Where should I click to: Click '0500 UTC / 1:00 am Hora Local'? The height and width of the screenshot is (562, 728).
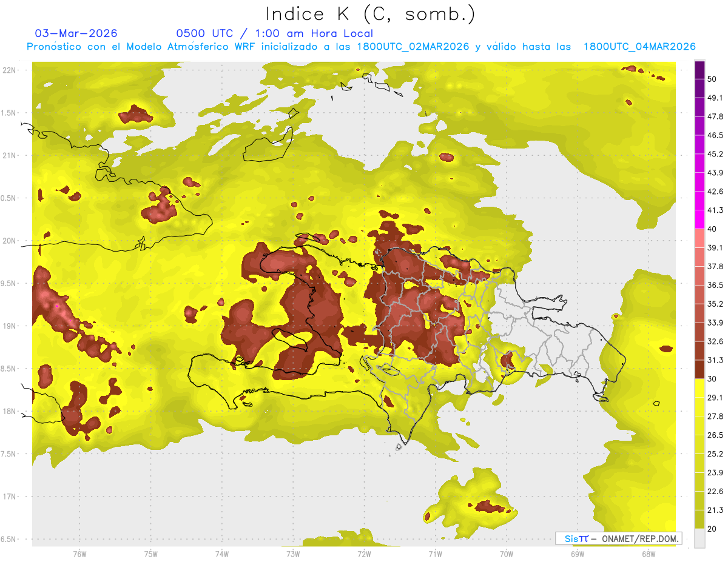(274, 33)
